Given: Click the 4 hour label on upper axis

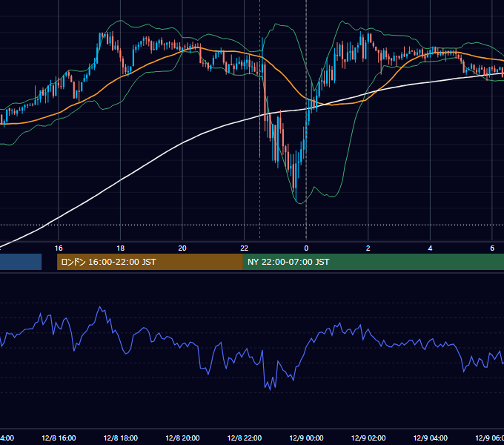Looking at the screenshot, I should 430,248.
